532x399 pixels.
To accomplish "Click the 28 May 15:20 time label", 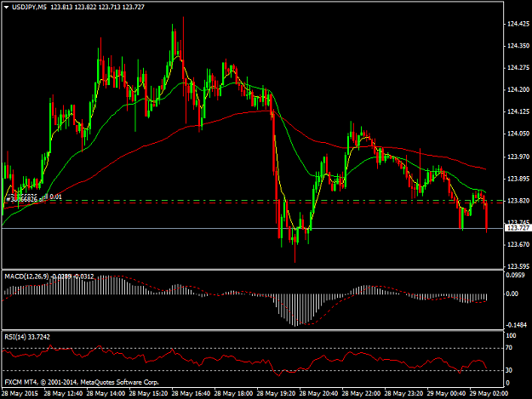I will [148, 394].
